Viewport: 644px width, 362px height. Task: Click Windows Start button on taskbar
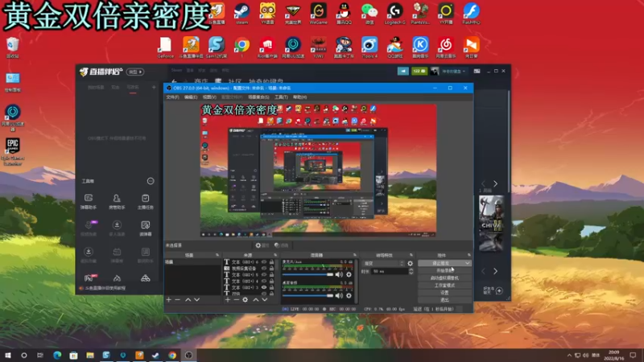[x=8, y=355]
